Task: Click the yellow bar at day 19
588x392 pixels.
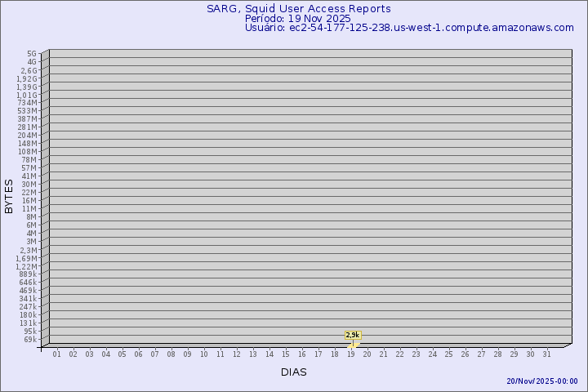Action: click(x=354, y=345)
